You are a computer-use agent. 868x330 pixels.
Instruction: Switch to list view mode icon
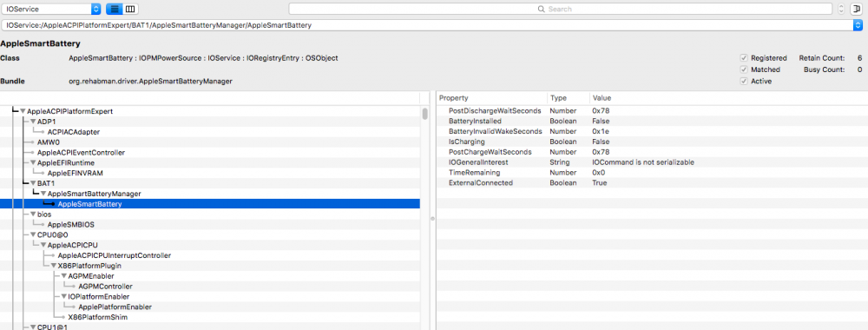pos(114,9)
